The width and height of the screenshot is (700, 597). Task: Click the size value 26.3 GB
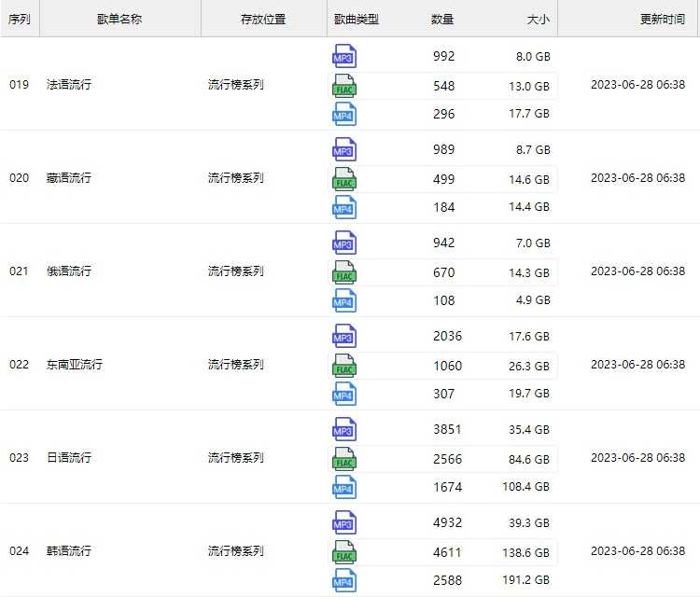pyautogui.click(x=529, y=366)
